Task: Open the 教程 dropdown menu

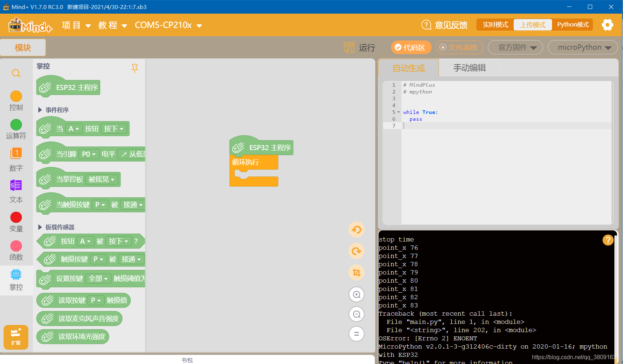Action: pyautogui.click(x=113, y=25)
